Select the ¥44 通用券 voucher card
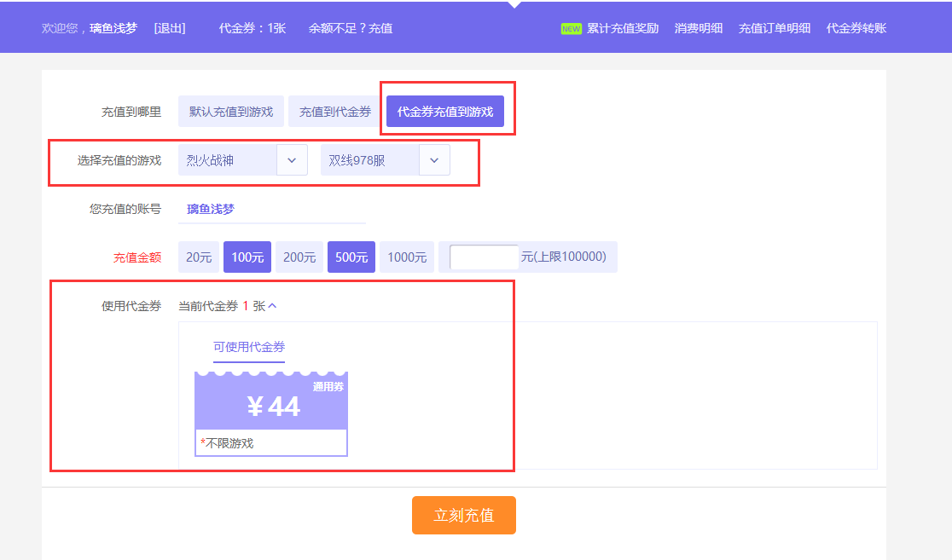Image resolution: width=952 pixels, height=560 pixels. click(x=271, y=413)
